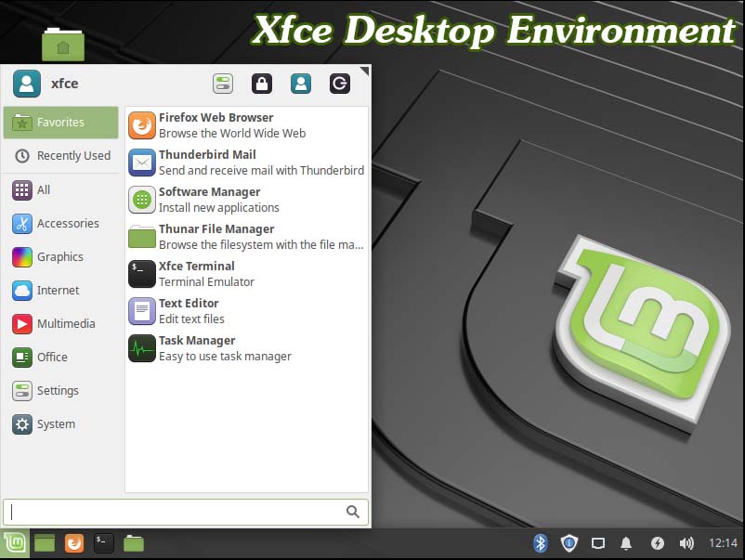This screenshot has width=745, height=560.
Task: Launch Firefox from the panel
Action: coord(74,543)
